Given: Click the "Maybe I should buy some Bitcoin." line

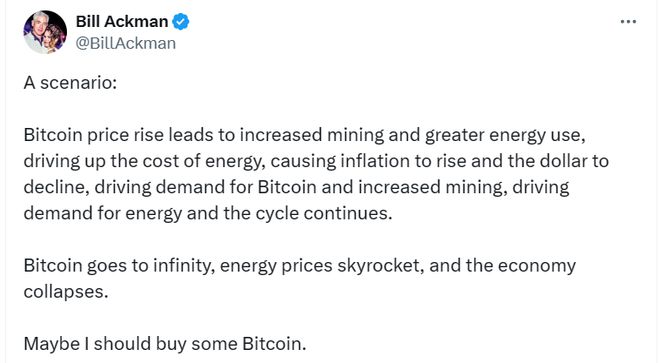Looking at the screenshot, I should pyautogui.click(x=165, y=344).
